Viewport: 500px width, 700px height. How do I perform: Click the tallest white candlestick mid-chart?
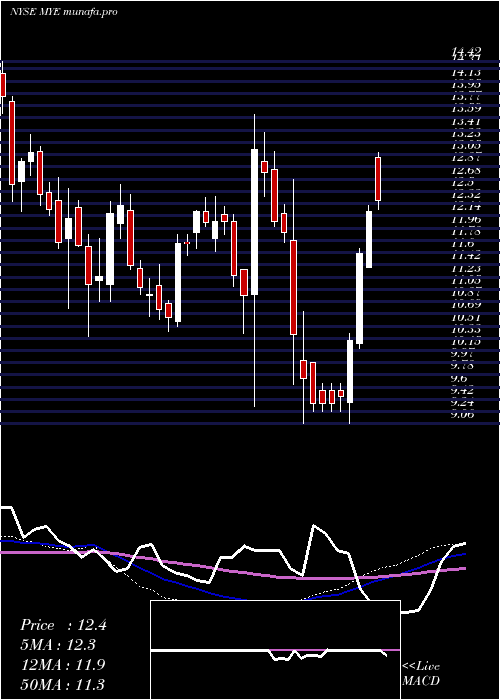pyautogui.click(x=254, y=222)
